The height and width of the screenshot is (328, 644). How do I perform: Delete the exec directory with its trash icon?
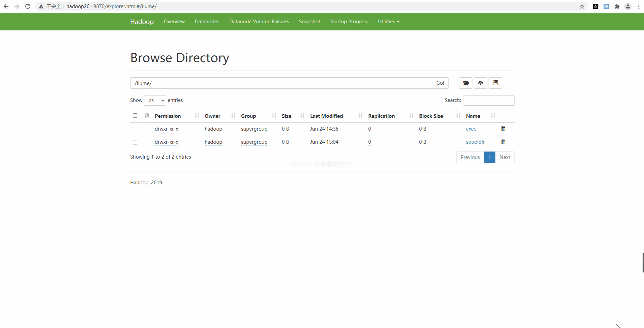click(x=503, y=129)
